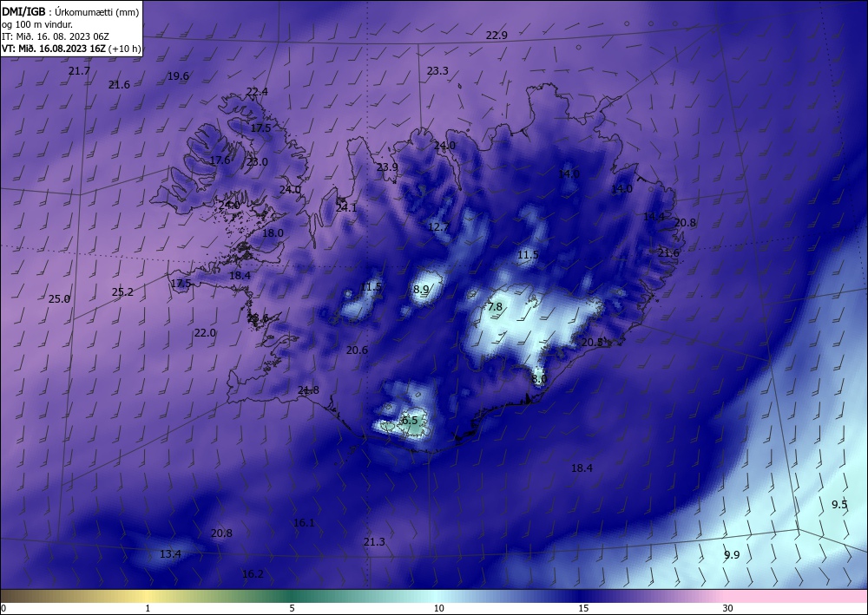This screenshot has height=615, width=868.
Task: Click the 5 tick on the color scale
Action: coord(292,609)
